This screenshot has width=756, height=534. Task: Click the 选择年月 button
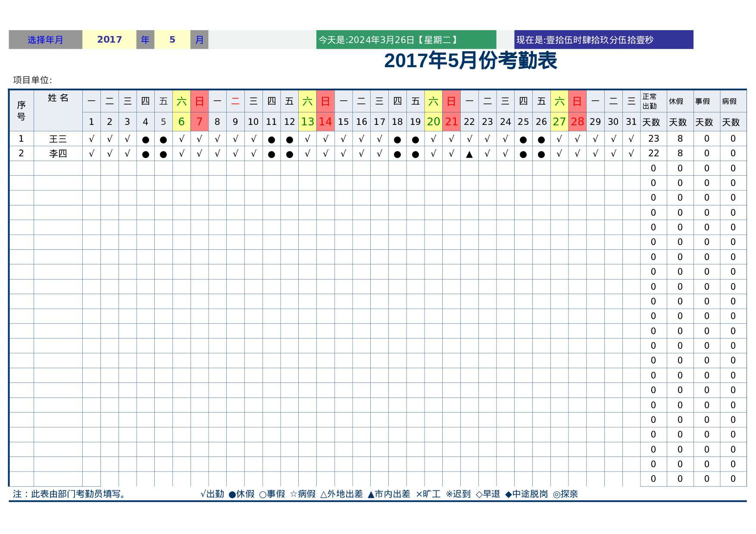(45, 40)
